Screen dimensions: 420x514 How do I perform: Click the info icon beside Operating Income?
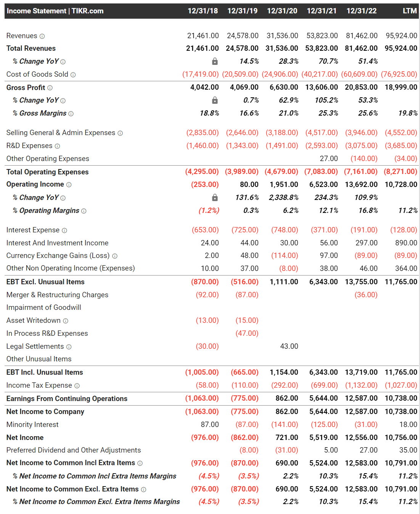click(69, 185)
